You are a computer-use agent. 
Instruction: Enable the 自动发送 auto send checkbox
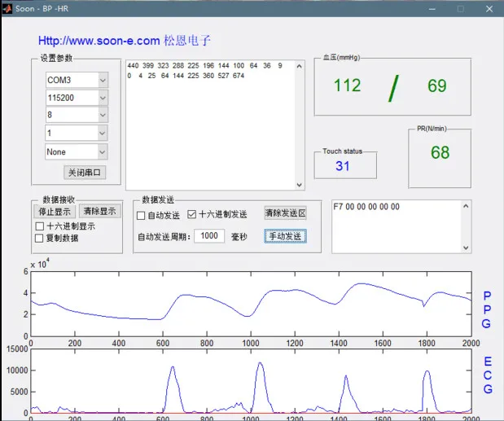point(141,215)
